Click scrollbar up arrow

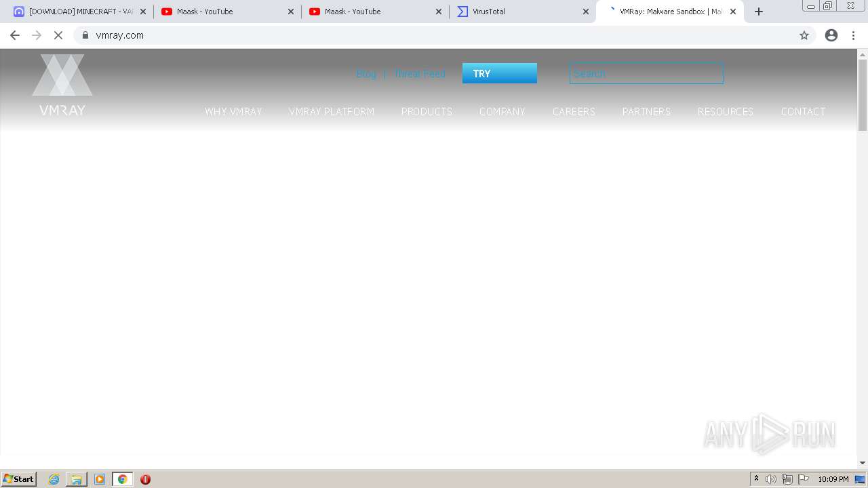tap(863, 54)
